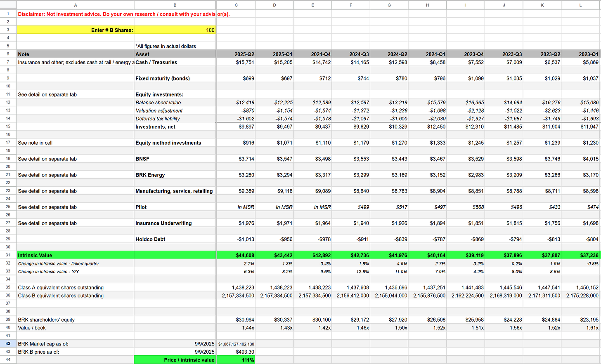The width and height of the screenshot is (601, 364).
Task: Click the 'BRK Energy' row label
Action: point(150,175)
